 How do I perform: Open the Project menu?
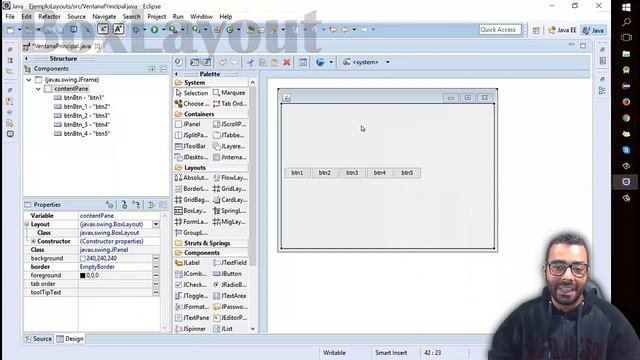tap(156, 16)
